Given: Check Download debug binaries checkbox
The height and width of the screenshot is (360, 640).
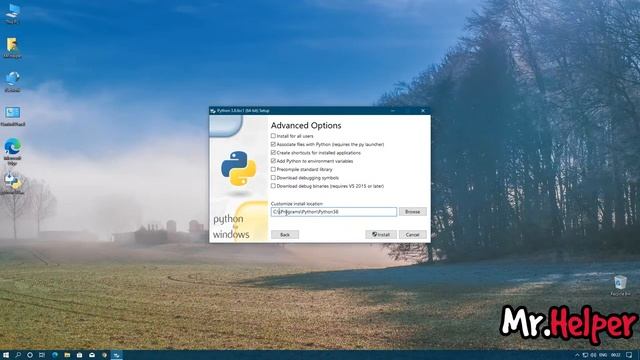Looking at the screenshot, I should (273, 186).
